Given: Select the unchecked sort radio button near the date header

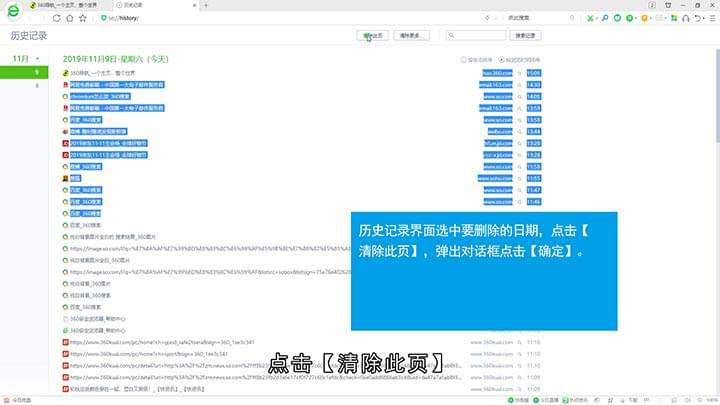Looking at the screenshot, I should coord(463,60).
